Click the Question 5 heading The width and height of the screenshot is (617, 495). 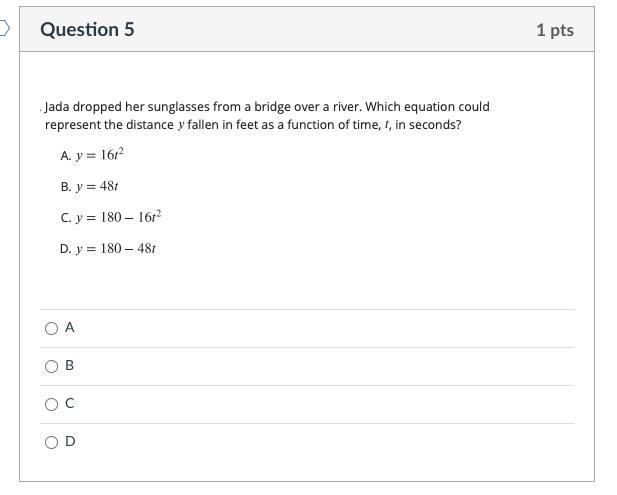click(x=87, y=30)
